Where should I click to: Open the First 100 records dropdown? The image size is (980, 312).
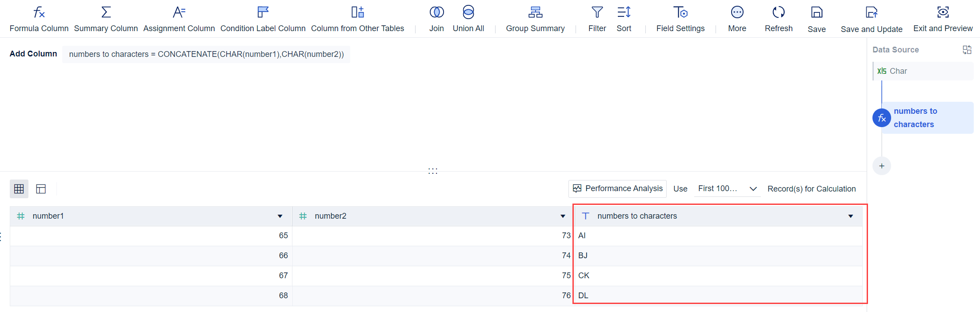[x=727, y=189]
